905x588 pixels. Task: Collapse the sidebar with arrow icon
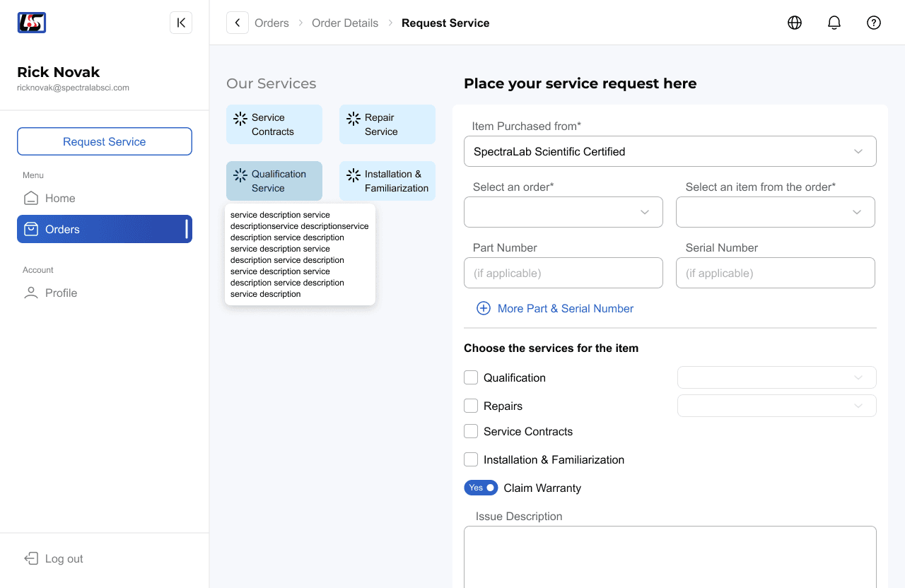click(181, 23)
